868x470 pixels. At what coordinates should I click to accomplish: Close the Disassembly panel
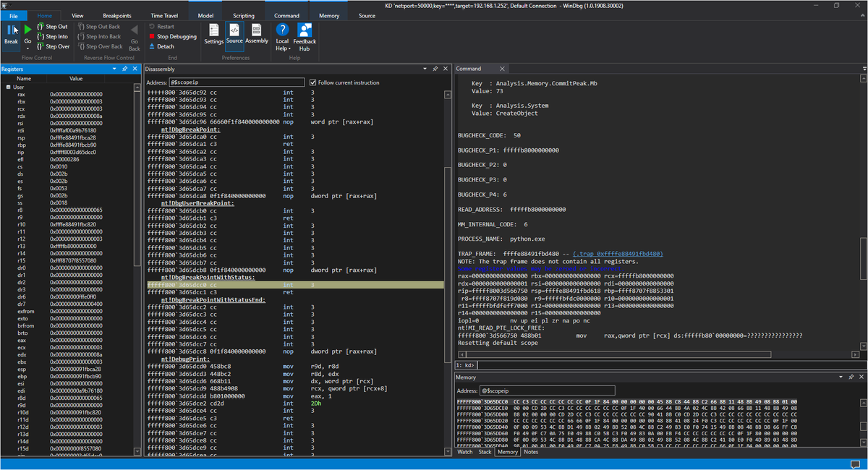coord(445,69)
